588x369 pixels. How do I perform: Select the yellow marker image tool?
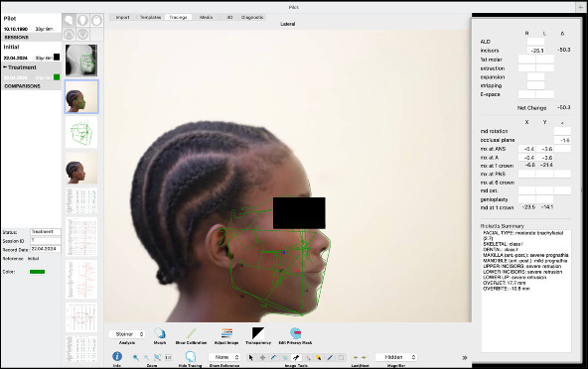click(x=319, y=357)
